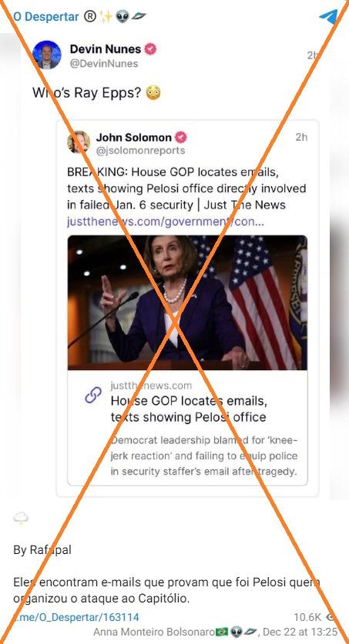The image size is (349, 644).
Task: Tap Devin Nunes verified badge
Action: point(150,49)
